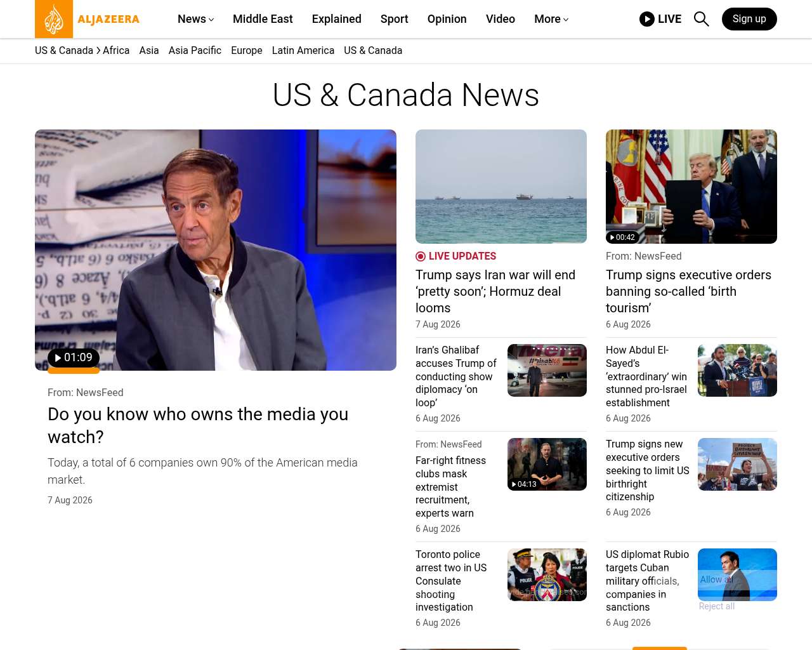Open Trump birthright citizenship article headline
812x650 pixels.
648,470
